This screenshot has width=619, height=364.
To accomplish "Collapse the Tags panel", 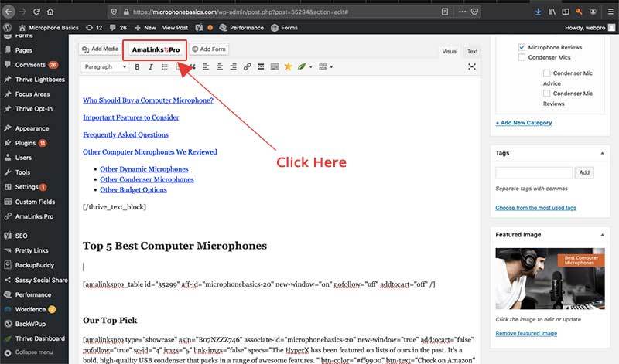I will click(x=602, y=153).
